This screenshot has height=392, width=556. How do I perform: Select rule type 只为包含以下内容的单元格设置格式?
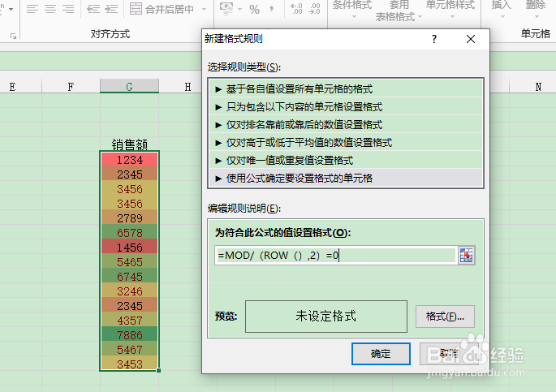point(346,106)
